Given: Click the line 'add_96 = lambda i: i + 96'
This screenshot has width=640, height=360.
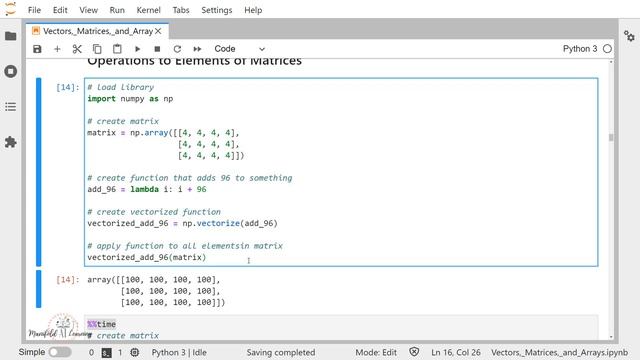Looking at the screenshot, I should [x=147, y=189].
